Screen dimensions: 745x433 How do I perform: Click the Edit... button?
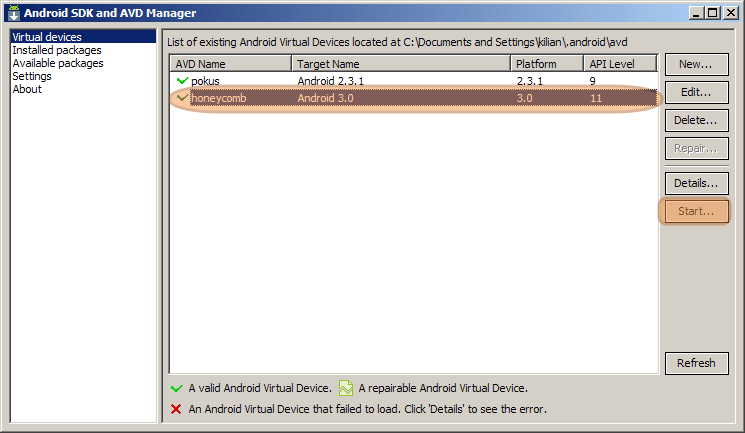pos(697,92)
